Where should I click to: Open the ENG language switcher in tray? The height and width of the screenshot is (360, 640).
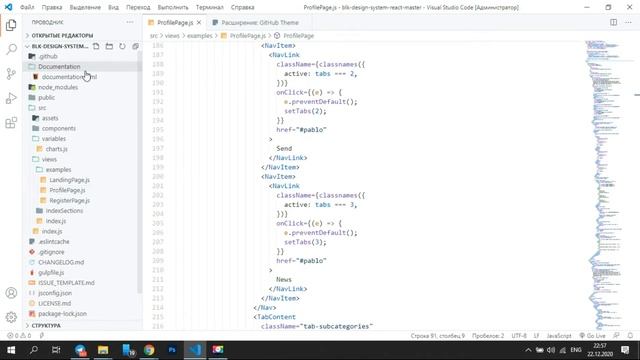(x=576, y=350)
